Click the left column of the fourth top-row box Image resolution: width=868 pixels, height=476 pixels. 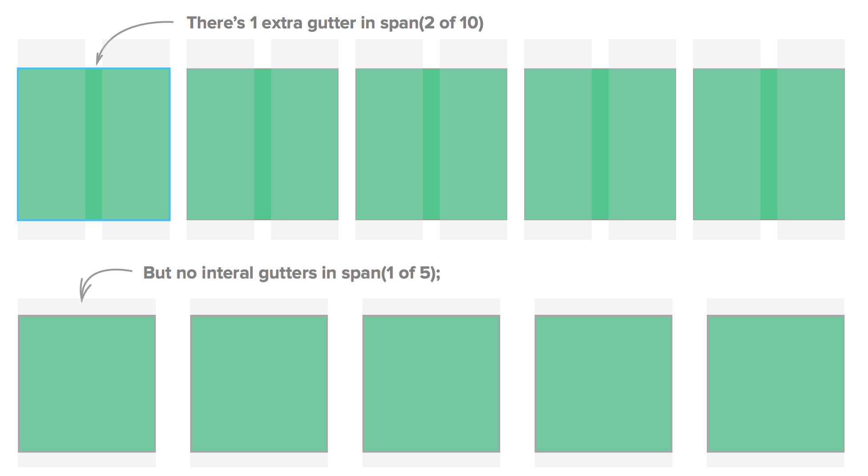point(558,144)
